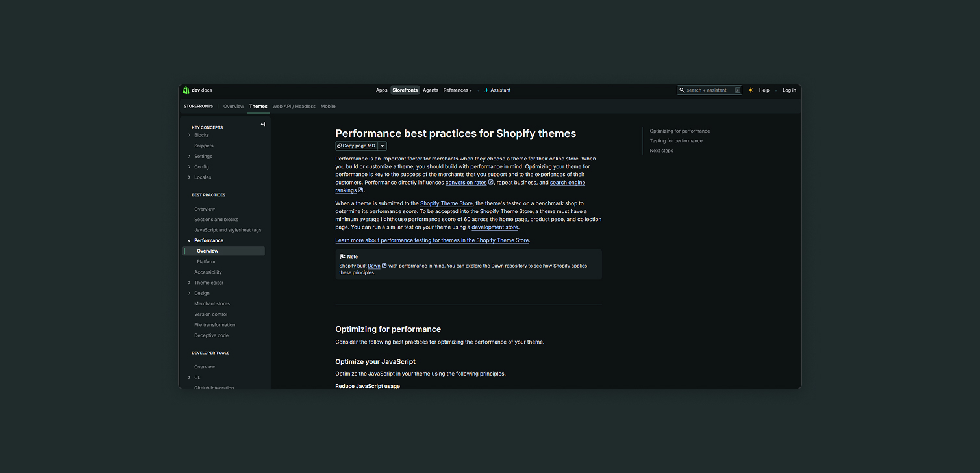Open Merchant stores in the sidebar
This screenshot has width=980, height=473.
click(x=212, y=304)
